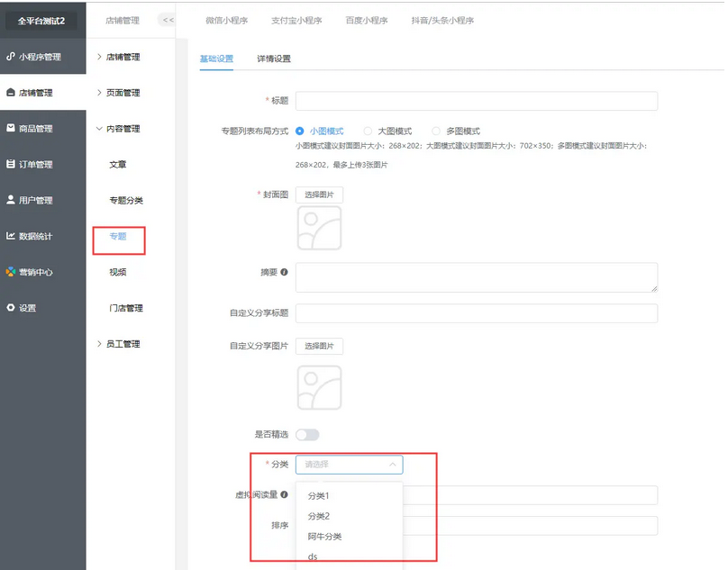Open 门店管理 under 内容管理

126,308
